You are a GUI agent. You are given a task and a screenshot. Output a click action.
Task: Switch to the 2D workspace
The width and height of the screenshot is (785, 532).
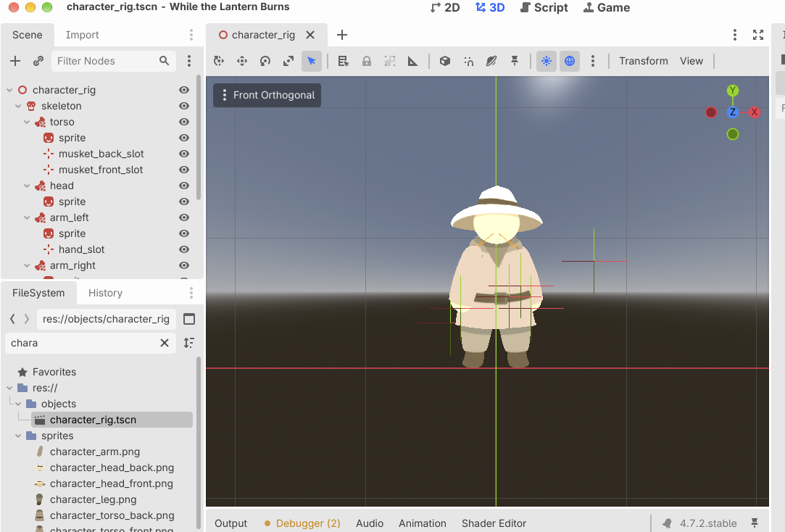[444, 7]
